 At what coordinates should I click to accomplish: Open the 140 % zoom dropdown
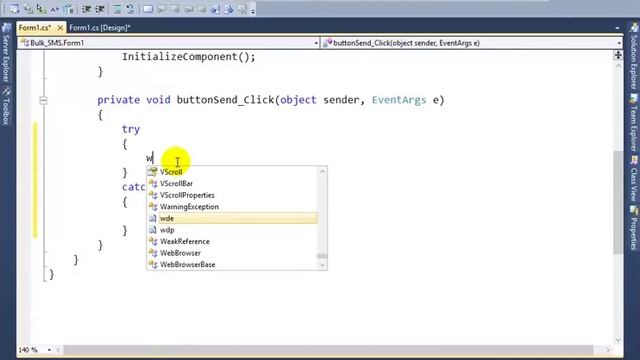point(49,350)
